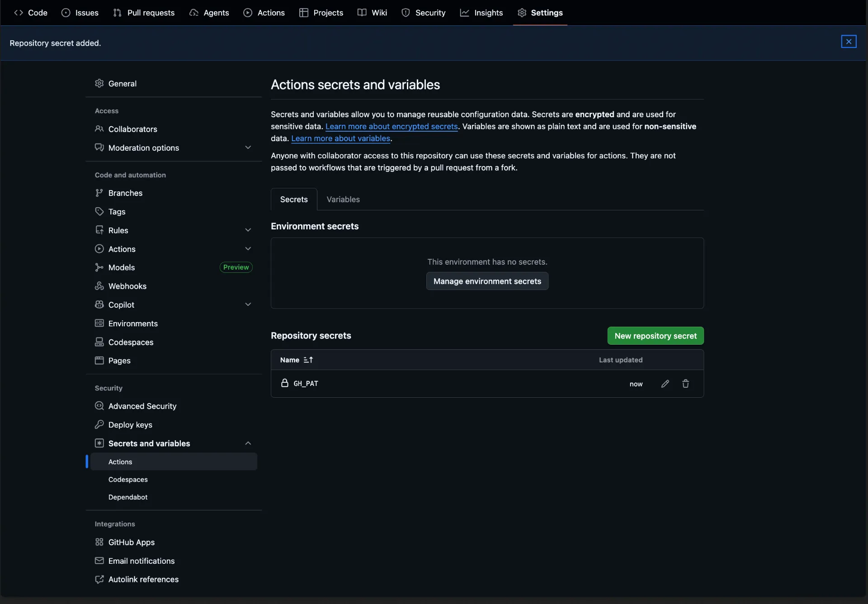Collapse the Secrets and variables section

point(248,443)
